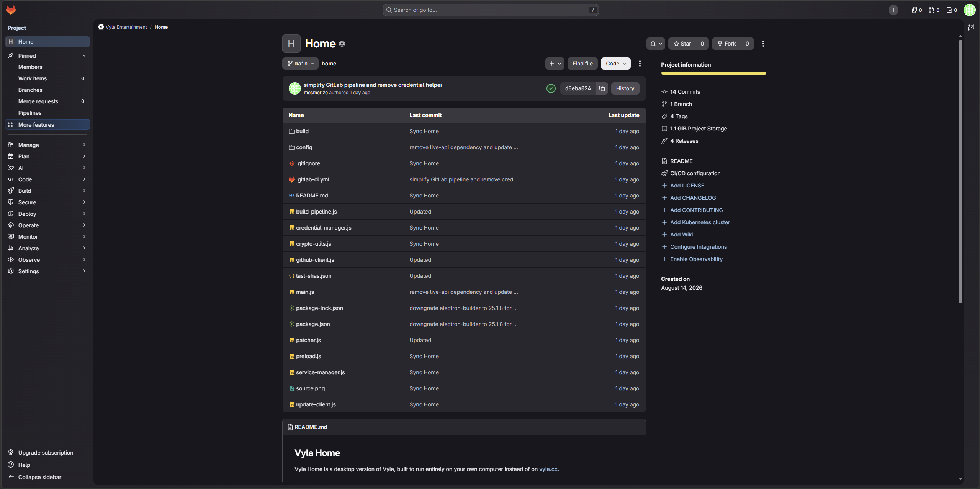Click the .gitignore git file icon
This screenshot has width=980, height=489.
click(x=292, y=163)
